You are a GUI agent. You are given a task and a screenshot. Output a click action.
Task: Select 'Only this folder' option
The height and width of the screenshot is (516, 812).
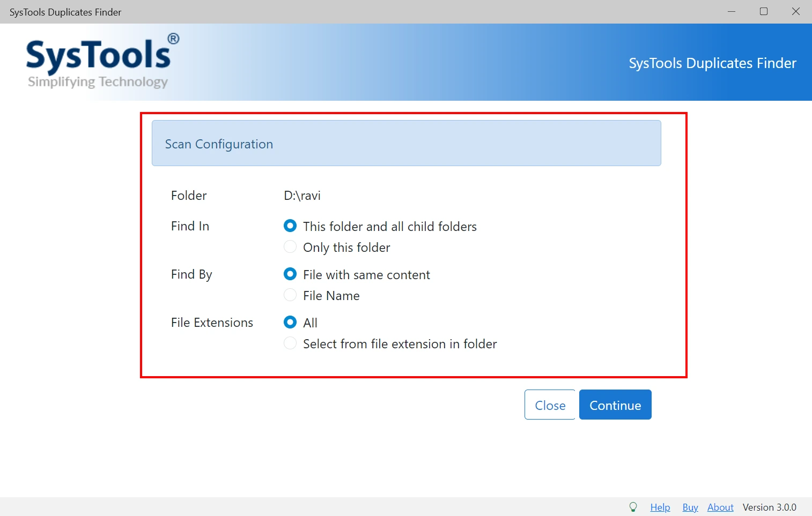(290, 247)
